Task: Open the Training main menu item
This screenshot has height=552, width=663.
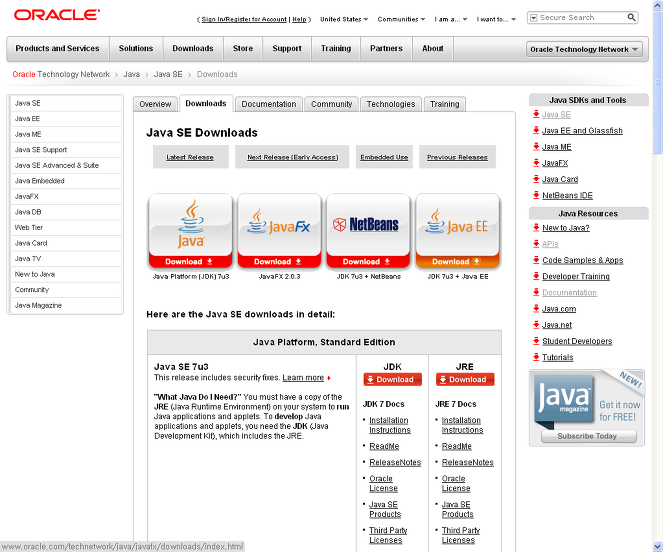Action: point(336,49)
